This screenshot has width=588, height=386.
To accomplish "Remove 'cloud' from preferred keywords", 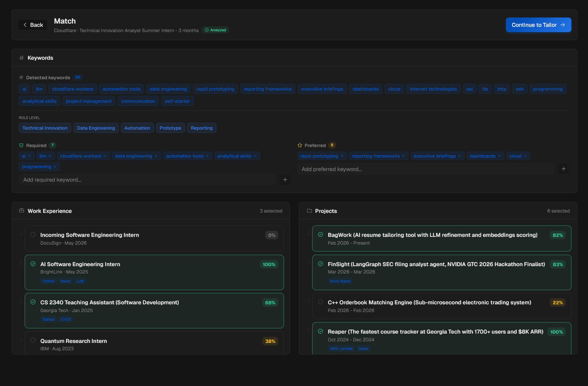I will pos(525,156).
